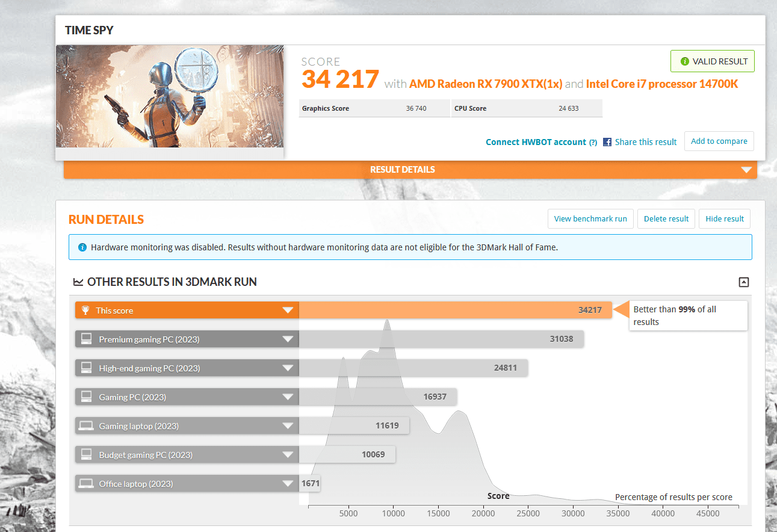Expand the High-end gaming PC (2023) dropdown arrow

[288, 368]
